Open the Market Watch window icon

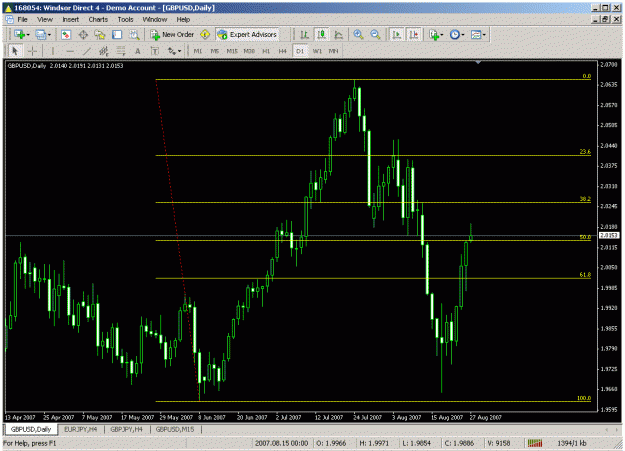[x=66, y=35]
